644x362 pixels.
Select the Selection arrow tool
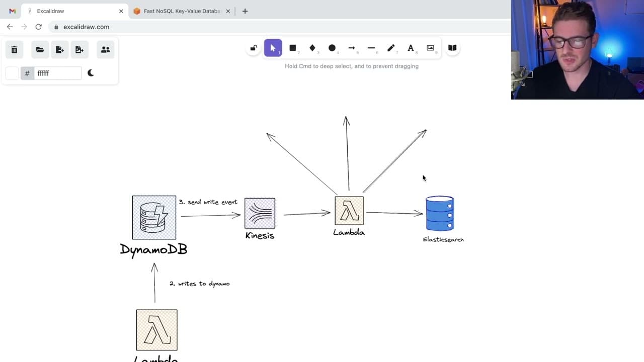(x=273, y=48)
